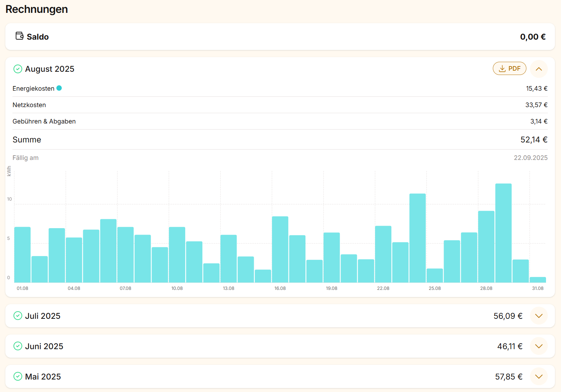Image resolution: width=561 pixels, height=392 pixels.
Task: Click the Saldo balance amount 0,00 €
Action: (532, 37)
